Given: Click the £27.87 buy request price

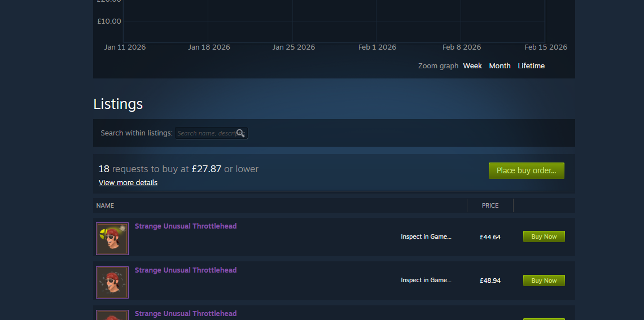Looking at the screenshot, I should (x=207, y=169).
